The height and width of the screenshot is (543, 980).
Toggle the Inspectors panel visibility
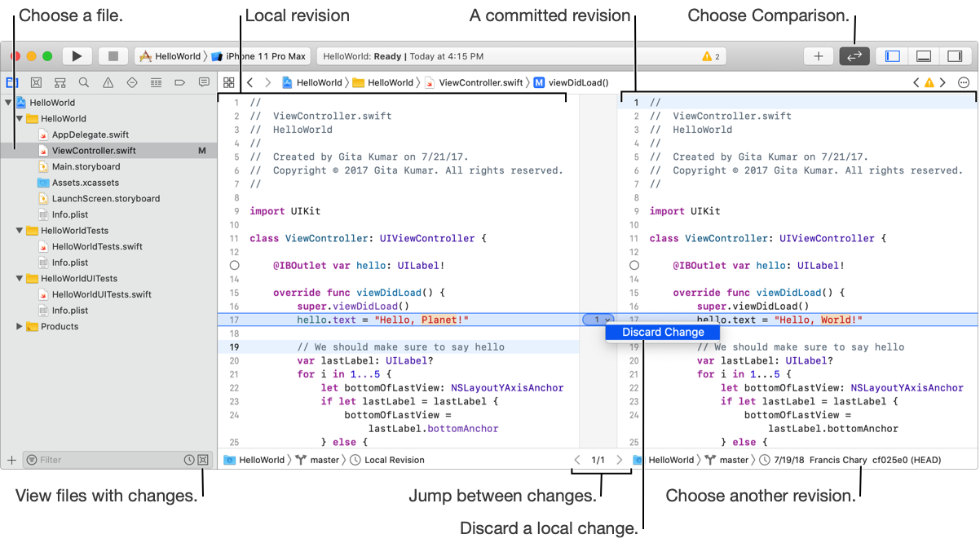pos(955,56)
